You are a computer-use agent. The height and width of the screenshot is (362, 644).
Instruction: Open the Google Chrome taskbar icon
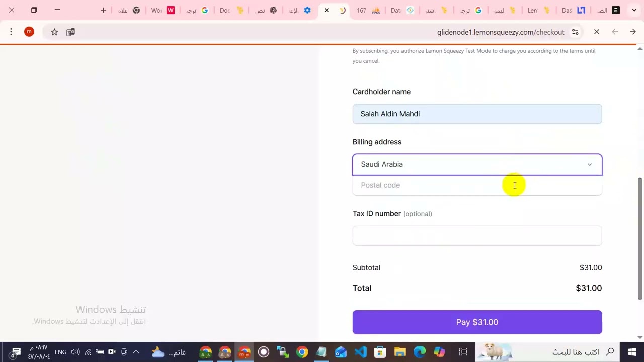pyautogui.click(x=302, y=352)
